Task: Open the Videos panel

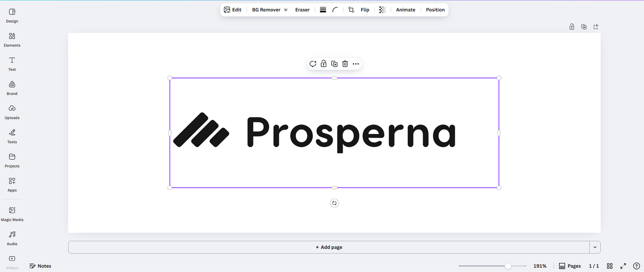Action: [12, 262]
